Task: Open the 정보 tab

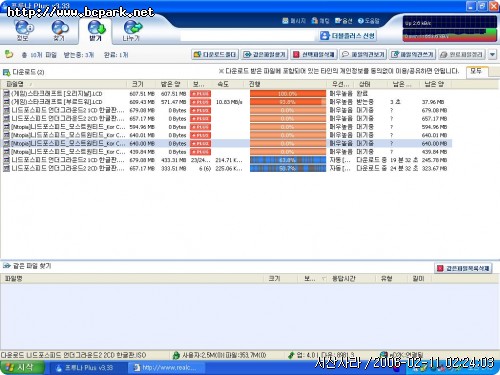Action: point(23,31)
